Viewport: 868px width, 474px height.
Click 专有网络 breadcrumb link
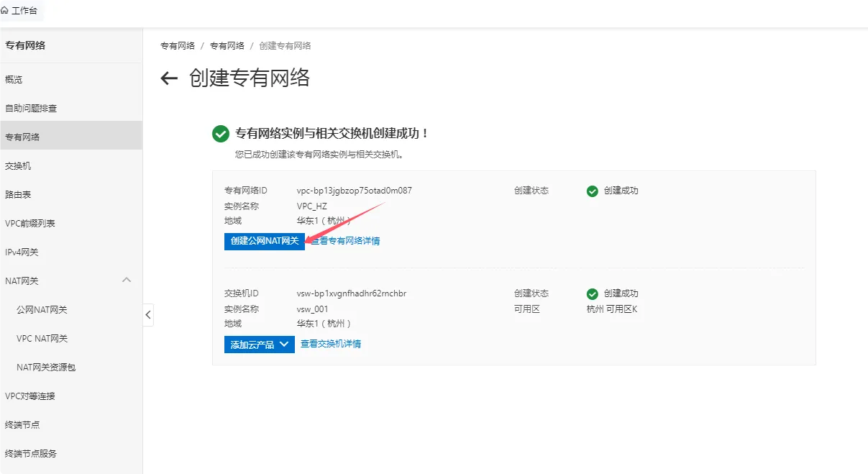coord(178,45)
